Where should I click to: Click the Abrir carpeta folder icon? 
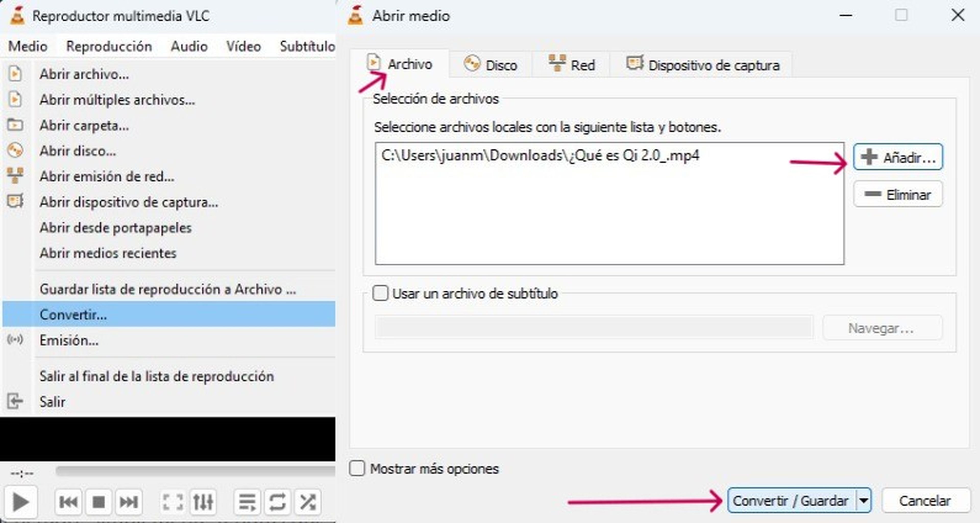pyautogui.click(x=15, y=125)
